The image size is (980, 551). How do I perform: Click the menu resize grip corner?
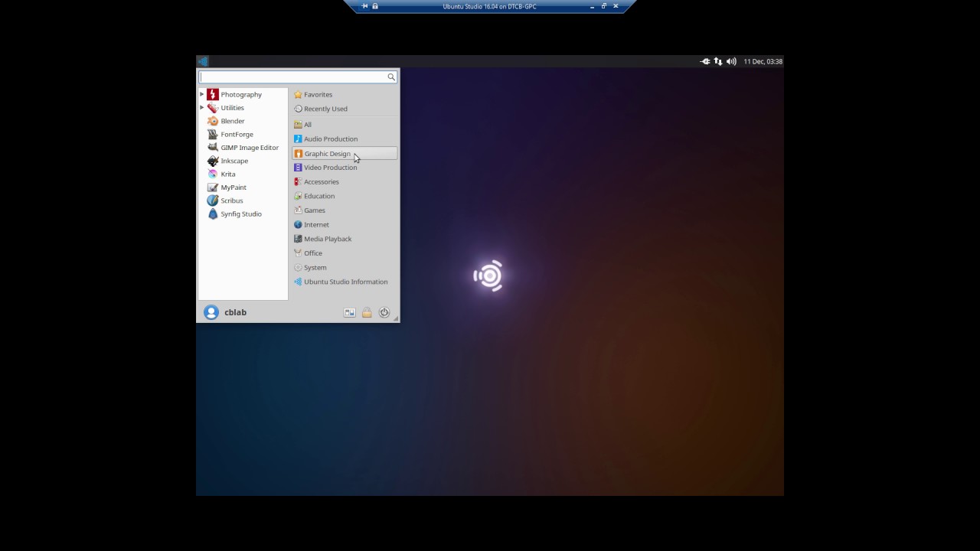pyautogui.click(x=396, y=319)
